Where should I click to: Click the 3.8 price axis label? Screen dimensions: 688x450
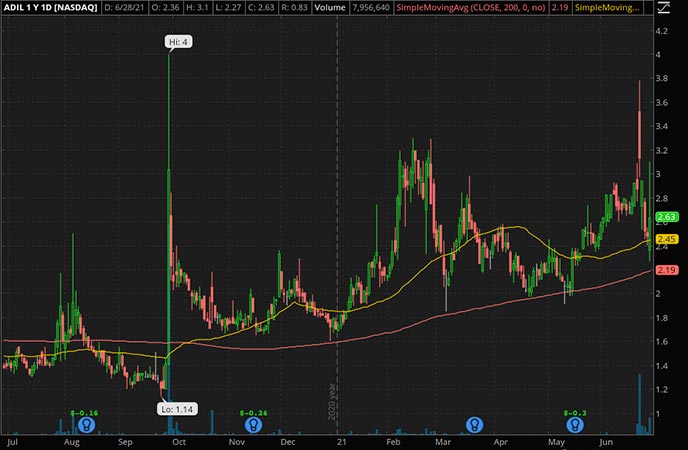point(662,79)
